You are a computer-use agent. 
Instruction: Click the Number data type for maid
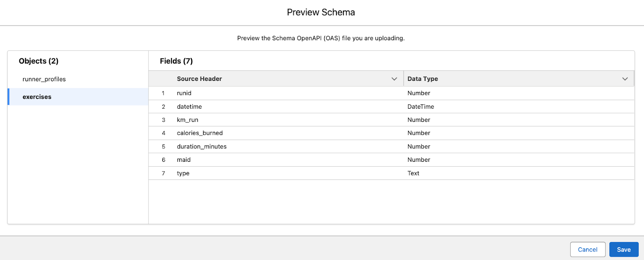click(x=419, y=160)
